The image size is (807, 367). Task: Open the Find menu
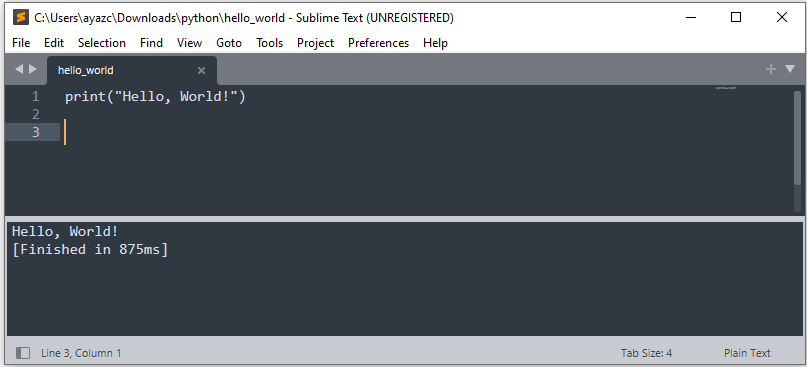(x=151, y=43)
